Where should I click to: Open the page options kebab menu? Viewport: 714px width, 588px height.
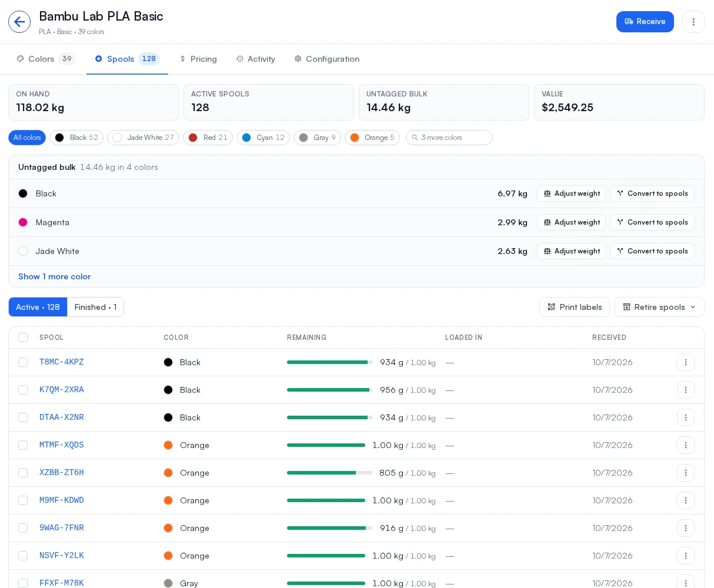point(693,22)
